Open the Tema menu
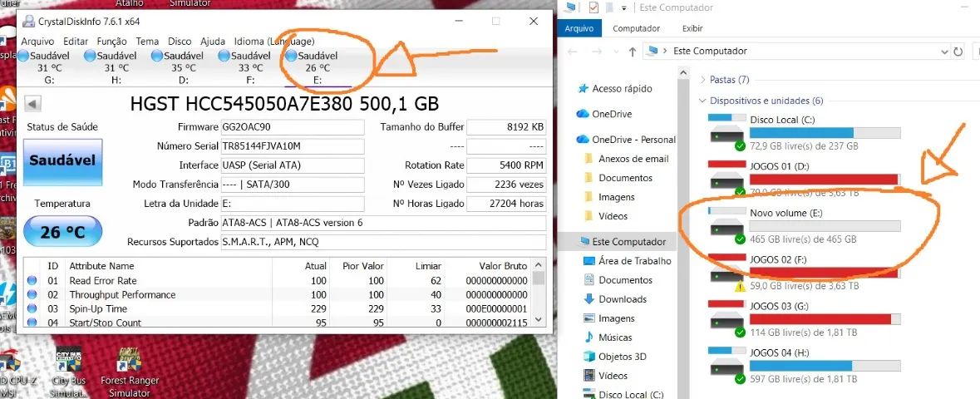This screenshot has width=980, height=399. pos(147,42)
